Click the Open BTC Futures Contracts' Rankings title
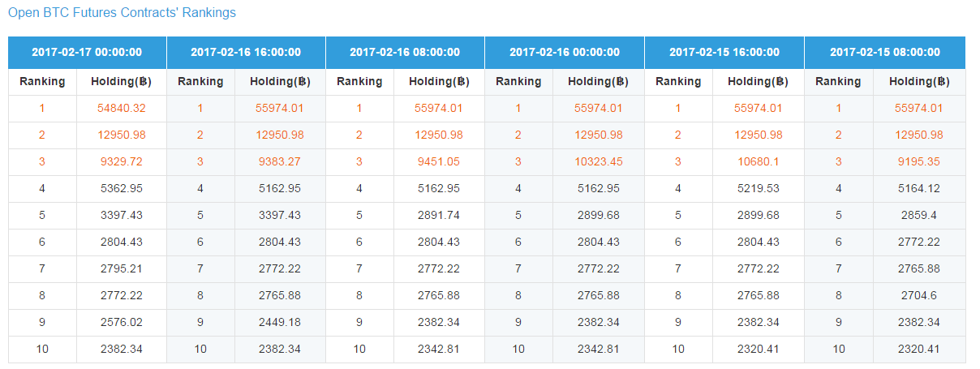 (x=122, y=13)
